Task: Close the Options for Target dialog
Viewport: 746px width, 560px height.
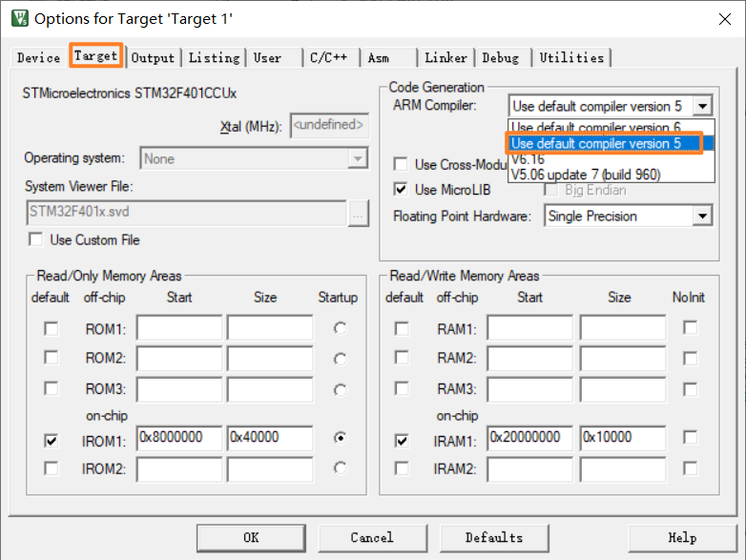Action: 725,19
